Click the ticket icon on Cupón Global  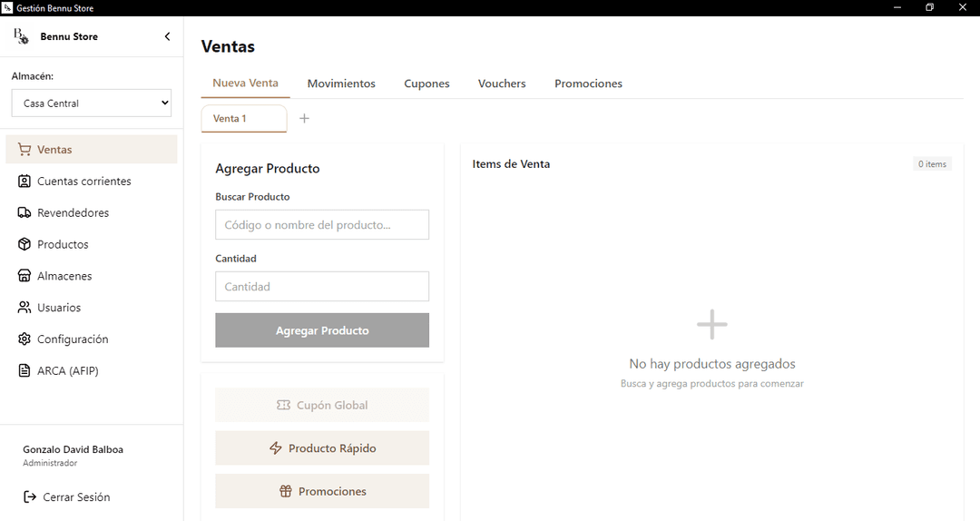[x=283, y=406]
